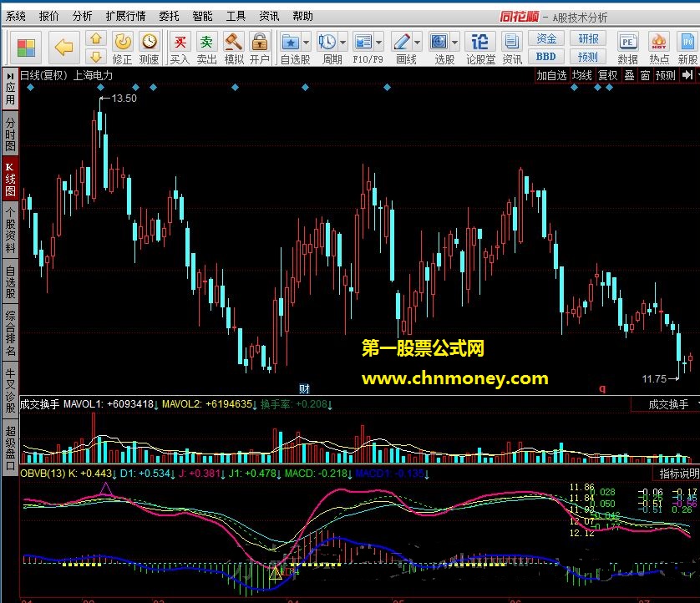The width and height of the screenshot is (700, 603).
Task: Open the 测速 speed test clock icon
Action: pos(150,48)
